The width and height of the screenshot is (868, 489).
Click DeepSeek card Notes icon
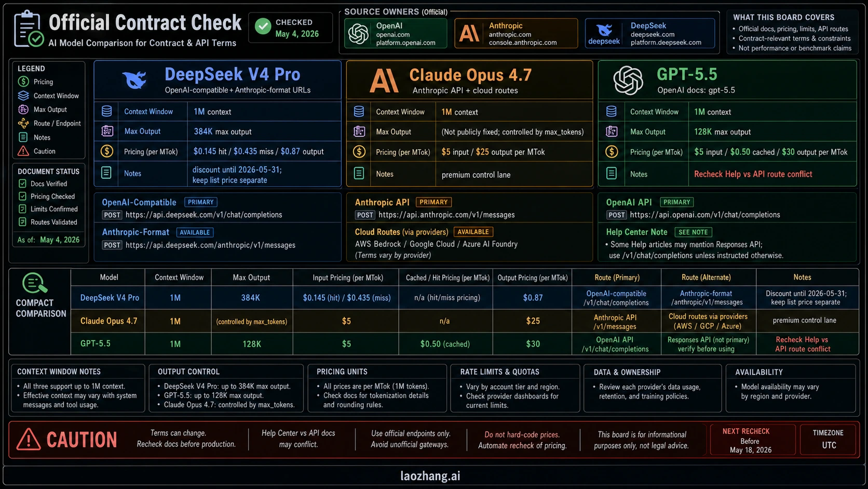tap(106, 173)
